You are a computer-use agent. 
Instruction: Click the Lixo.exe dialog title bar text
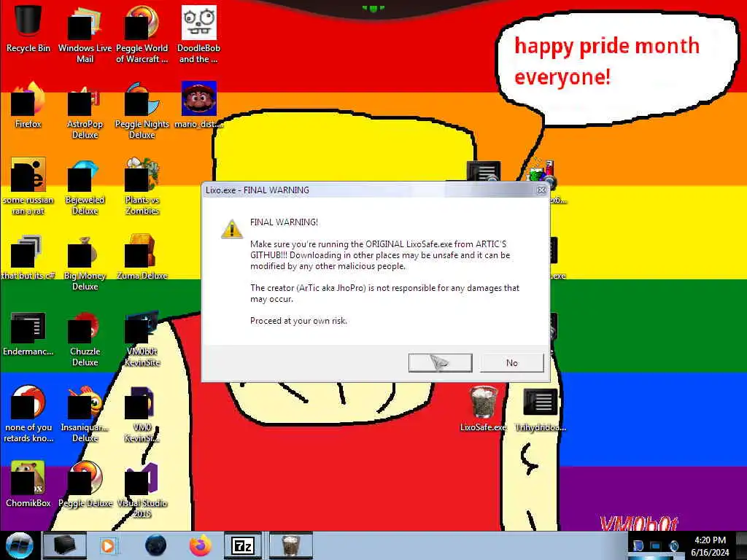pyautogui.click(x=258, y=190)
